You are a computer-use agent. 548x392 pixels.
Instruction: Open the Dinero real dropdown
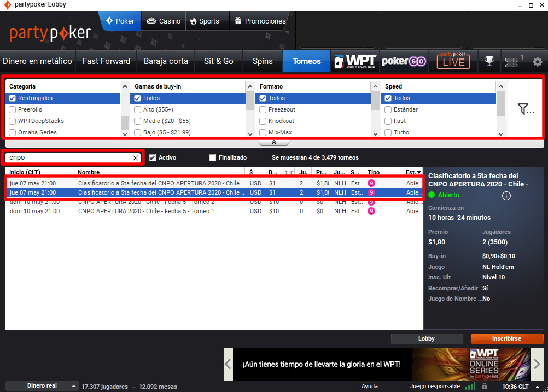click(x=42, y=386)
